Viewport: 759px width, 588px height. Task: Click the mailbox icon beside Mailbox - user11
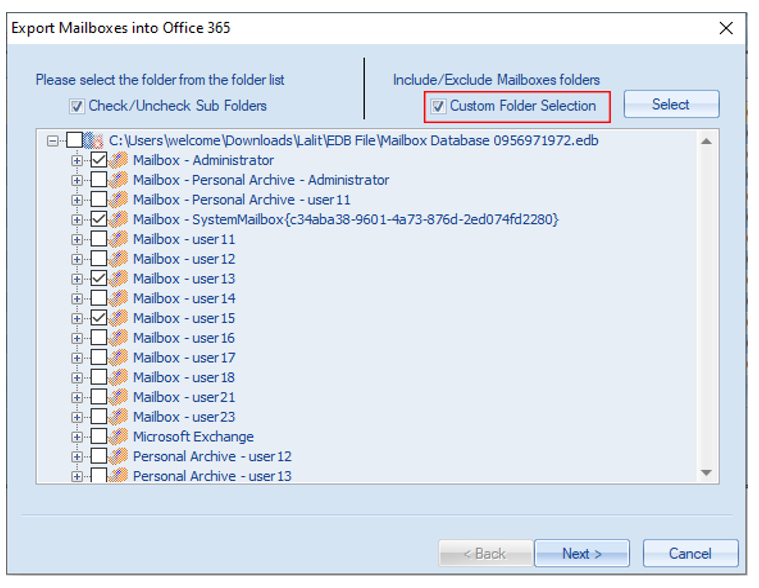click(119, 239)
